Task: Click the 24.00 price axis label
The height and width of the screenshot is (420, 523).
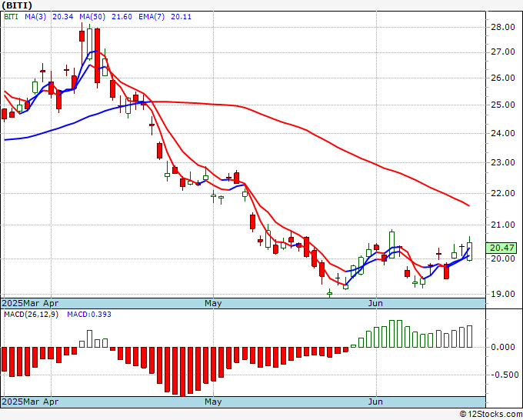Action: 503,133
